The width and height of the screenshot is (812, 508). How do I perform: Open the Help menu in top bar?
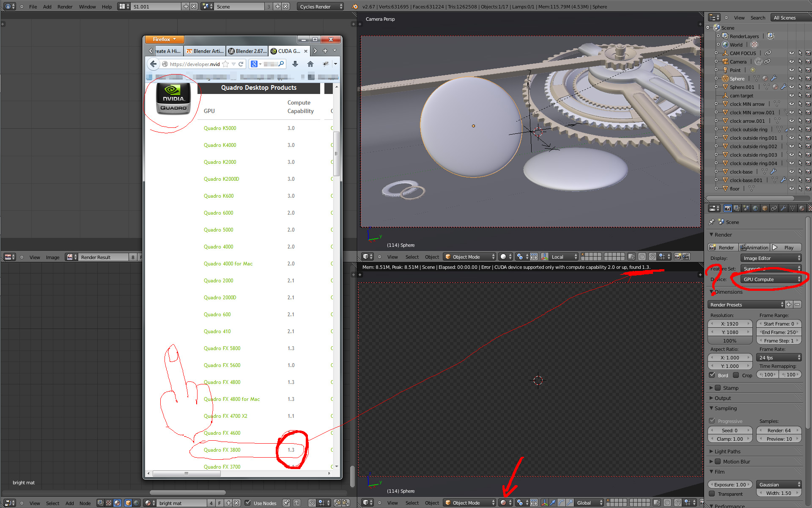[107, 6]
